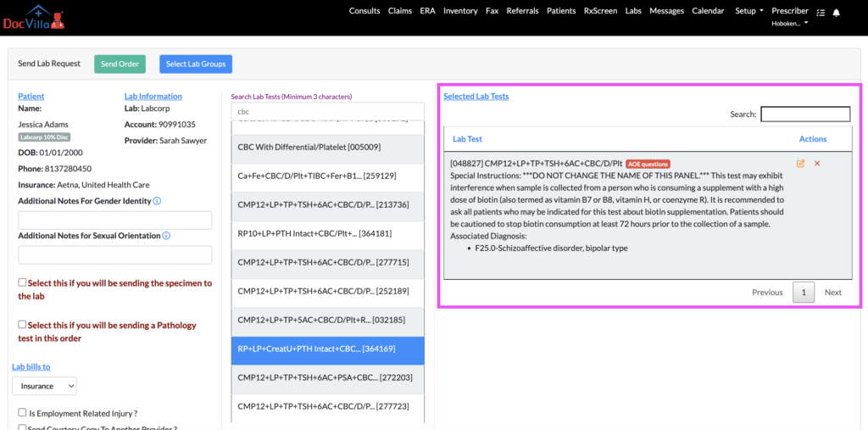This screenshot has width=868, height=430.
Task: Edit the selected CMP12 lab test
Action: (x=801, y=163)
